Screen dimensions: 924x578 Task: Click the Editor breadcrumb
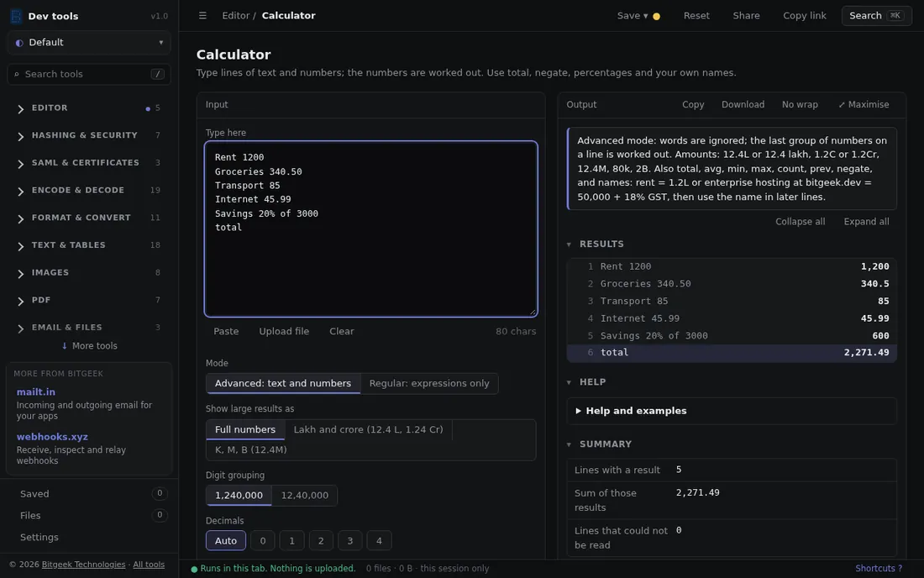tap(236, 16)
